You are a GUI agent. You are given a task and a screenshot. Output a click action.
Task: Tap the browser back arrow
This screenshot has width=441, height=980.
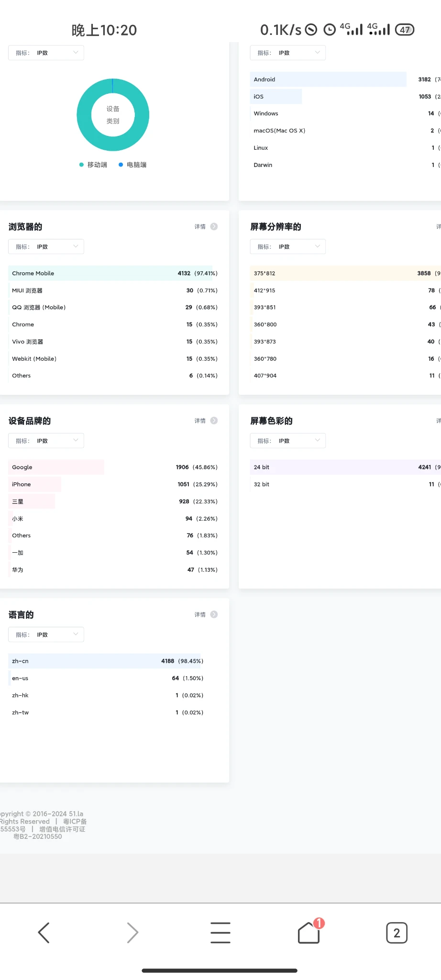44,933
